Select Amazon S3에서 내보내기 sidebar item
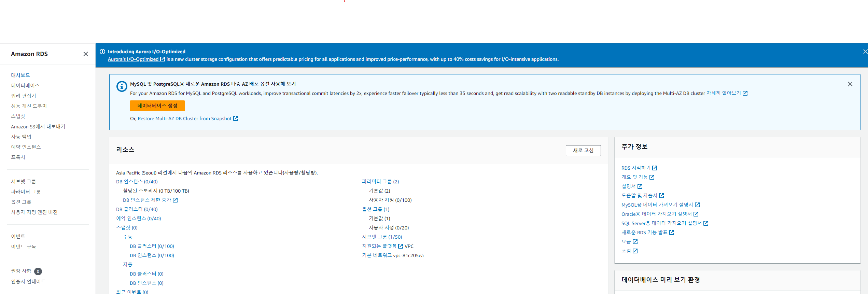The height and width of the screenshot is (294, 868). coord(38,126)
